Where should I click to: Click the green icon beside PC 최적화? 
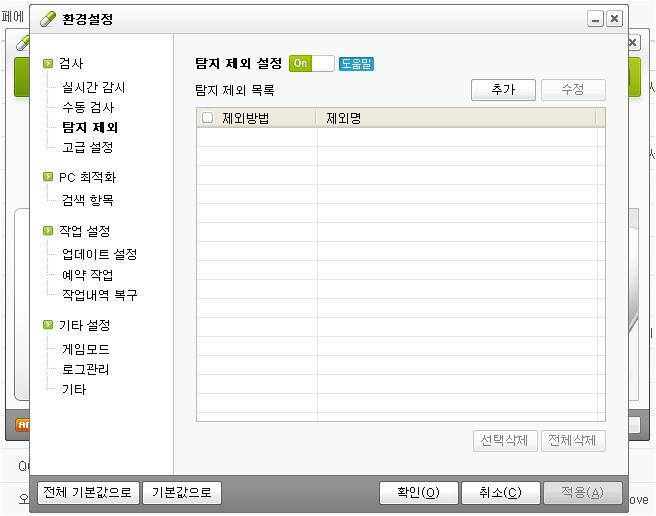pyautogui.click(x=48, y=177)
